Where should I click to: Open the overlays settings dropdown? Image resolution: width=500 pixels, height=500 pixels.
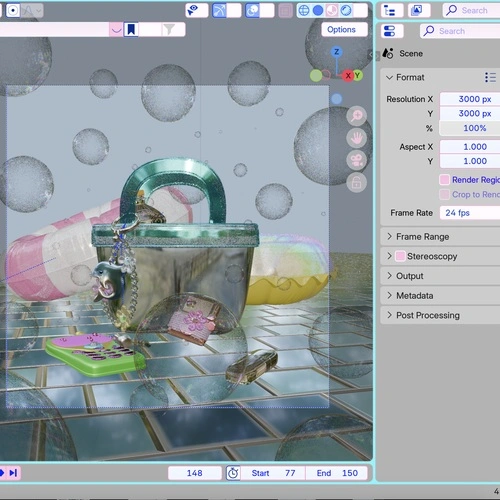click(x=267, y=11)
